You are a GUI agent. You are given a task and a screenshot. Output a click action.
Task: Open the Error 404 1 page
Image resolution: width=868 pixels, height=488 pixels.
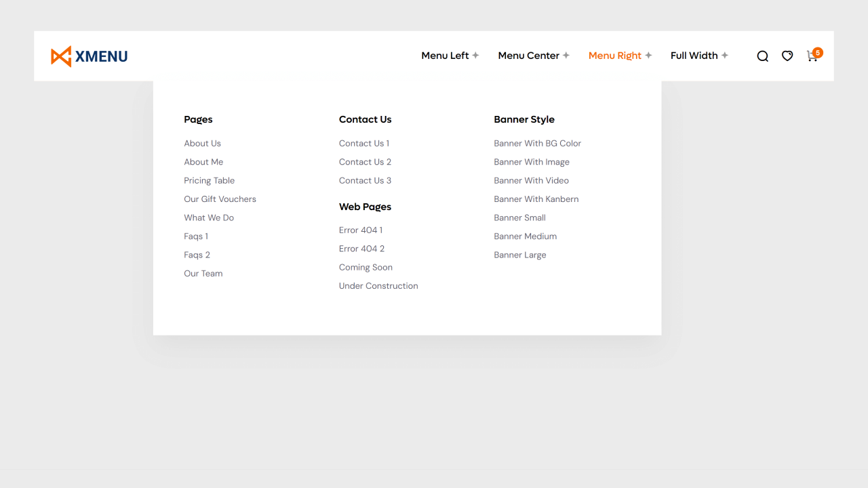pyautogui.click(x=360, y=230)
